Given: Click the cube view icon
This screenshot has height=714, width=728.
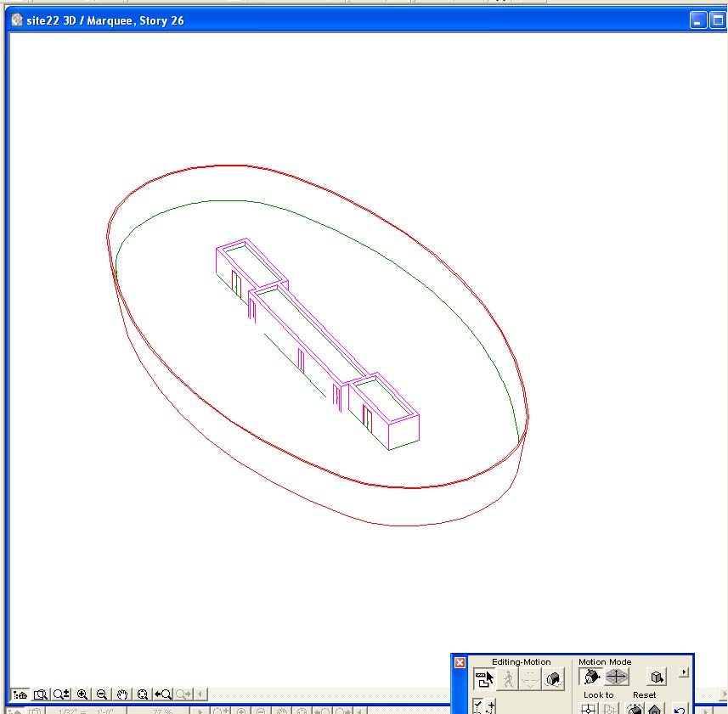Looking at the screenshot, I should pos(656,677).
